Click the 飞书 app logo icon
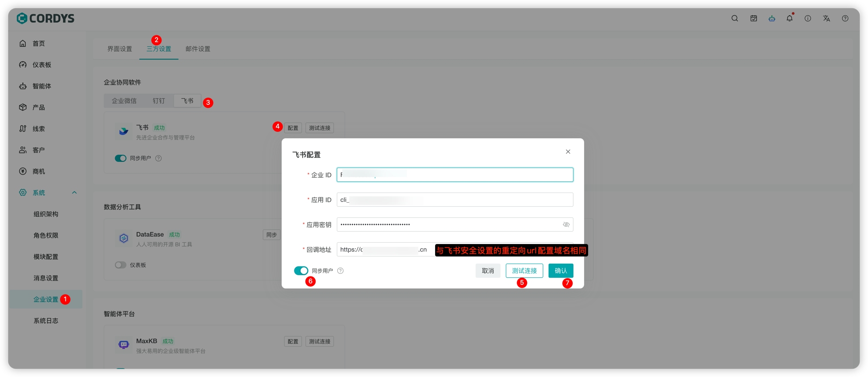Screen dimensions: 868x377 coord(124,131)
